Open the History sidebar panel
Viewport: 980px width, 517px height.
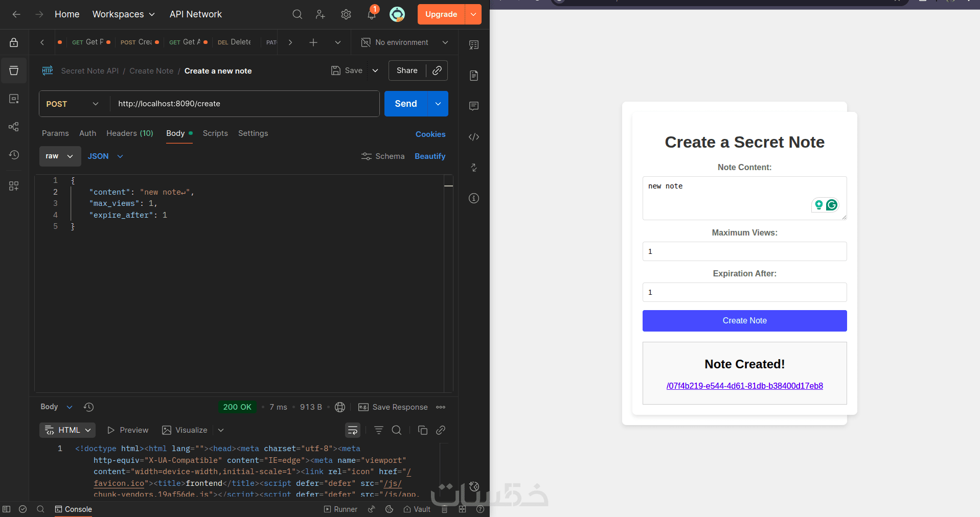coord(14,155)
